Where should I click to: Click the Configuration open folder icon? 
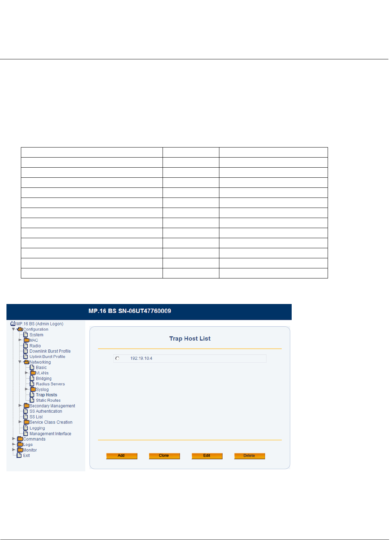[x=20, y=329]
